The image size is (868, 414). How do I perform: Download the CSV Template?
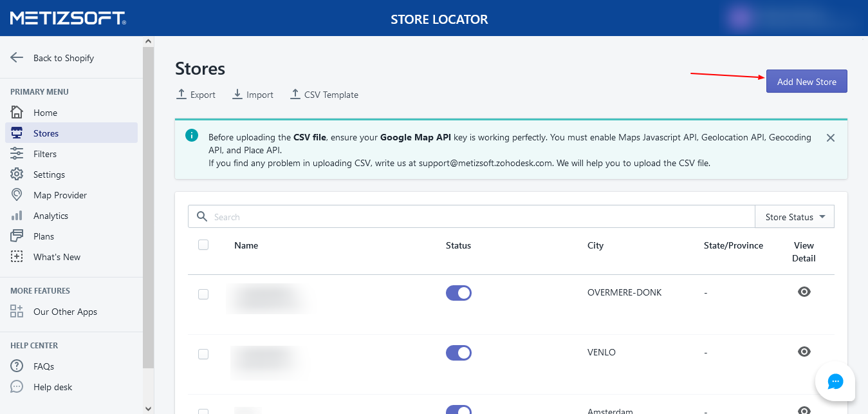tap(324, 95)
